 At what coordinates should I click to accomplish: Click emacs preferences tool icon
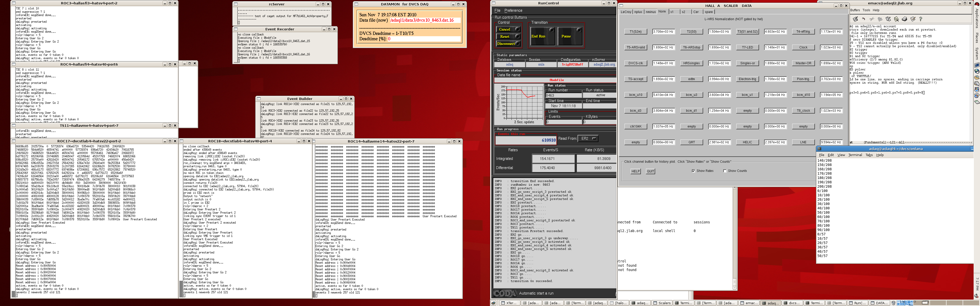click(913, 19)
